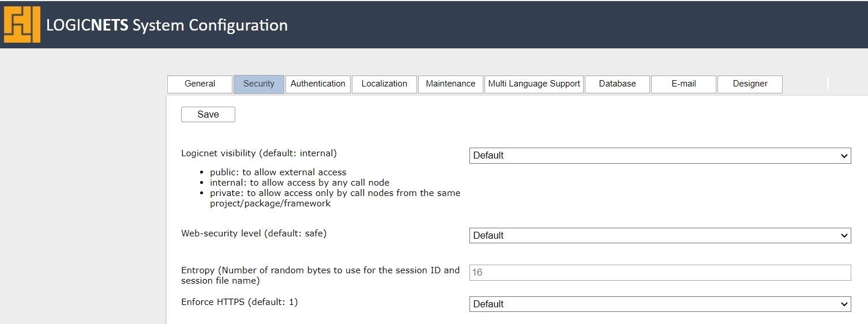The height and width of the screenshot is (324, 868).
Task: Open the Multi Language Support tab
Action: coord(534,84)
